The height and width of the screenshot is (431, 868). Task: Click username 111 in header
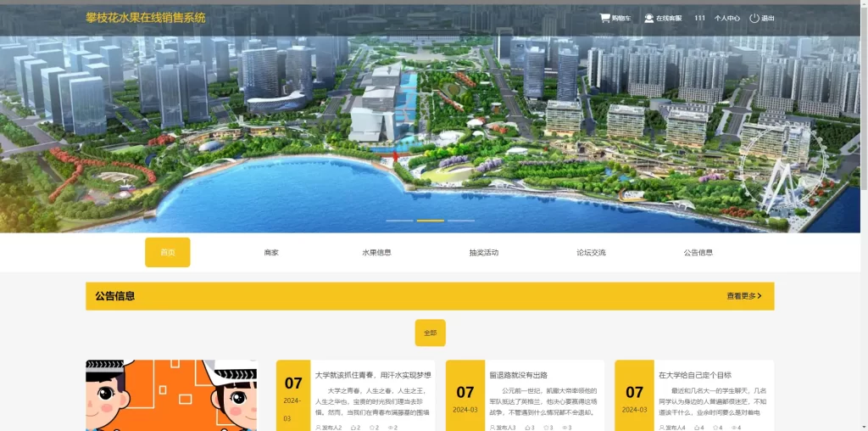point(699,19)
